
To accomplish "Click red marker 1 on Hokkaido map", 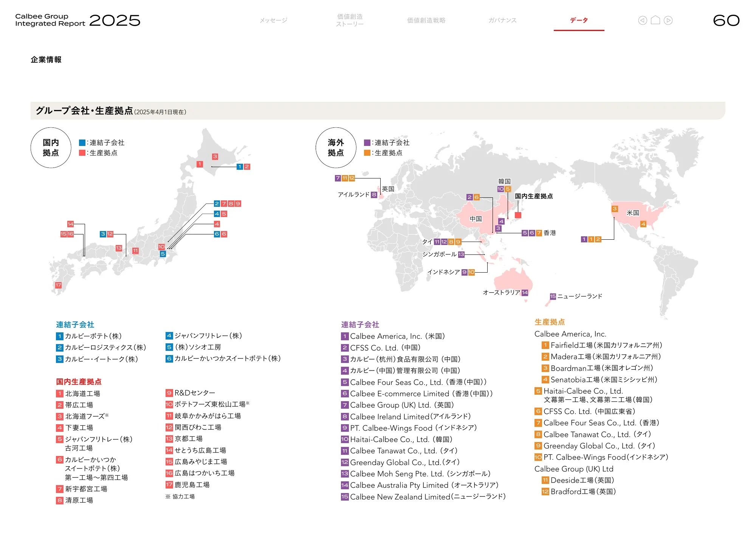I will point(200,164).
